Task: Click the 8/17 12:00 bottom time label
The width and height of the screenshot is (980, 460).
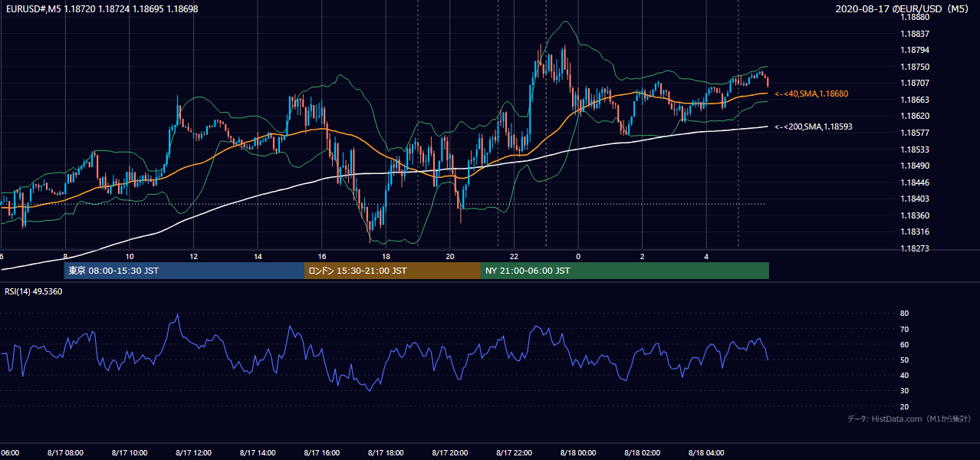Action: pyautogui.click(x=193, y=452)
